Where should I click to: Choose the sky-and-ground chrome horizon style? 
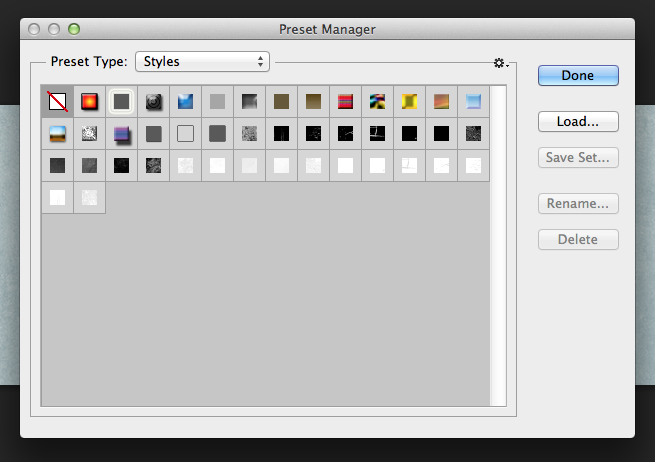58,134
